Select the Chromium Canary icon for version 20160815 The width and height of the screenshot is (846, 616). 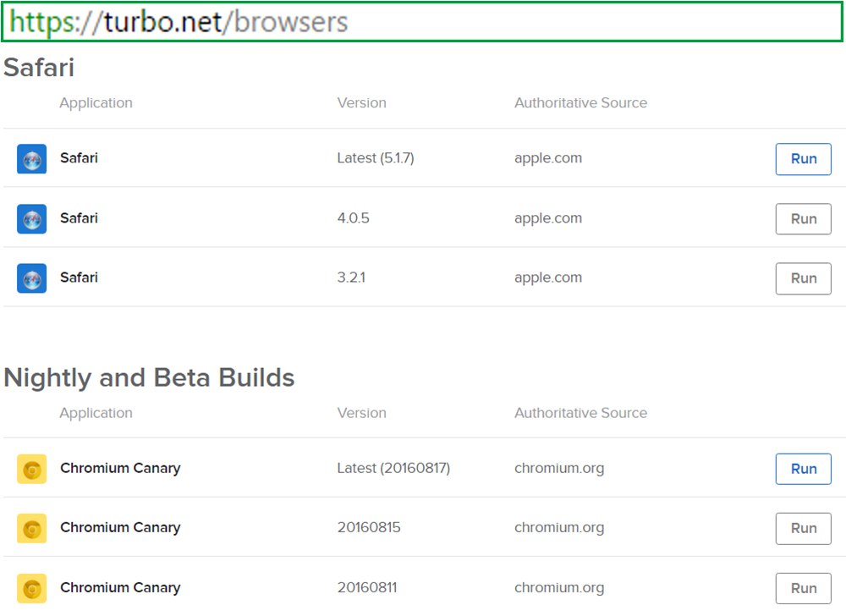[x=31, y=528]
